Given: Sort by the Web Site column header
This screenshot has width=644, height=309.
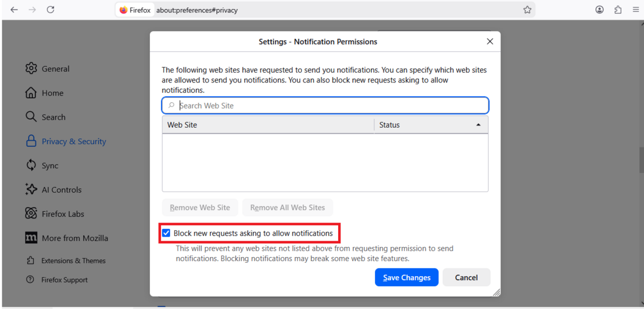Looking at the screenshot, I should [x=267, y=125].
